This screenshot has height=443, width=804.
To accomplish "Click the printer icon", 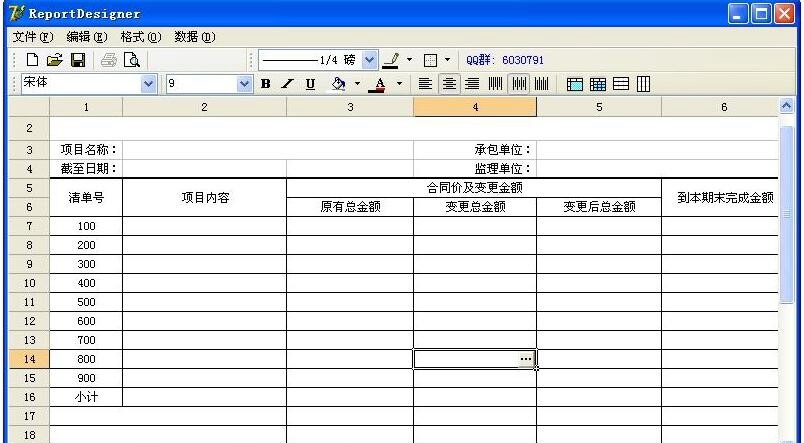I will 109,60.
